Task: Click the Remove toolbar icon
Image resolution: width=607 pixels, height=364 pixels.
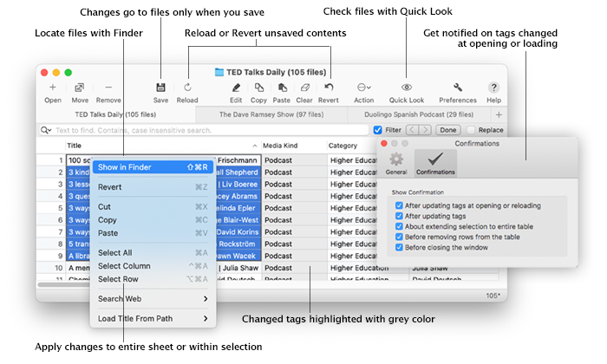Action: click(x=108, y=88)
